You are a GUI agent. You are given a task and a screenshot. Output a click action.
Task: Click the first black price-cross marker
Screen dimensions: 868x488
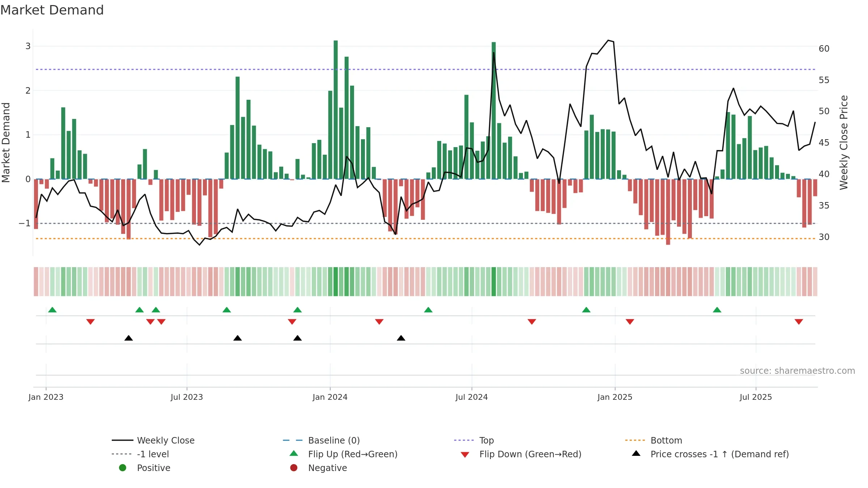pyautogui.click(x=129, y=338)
